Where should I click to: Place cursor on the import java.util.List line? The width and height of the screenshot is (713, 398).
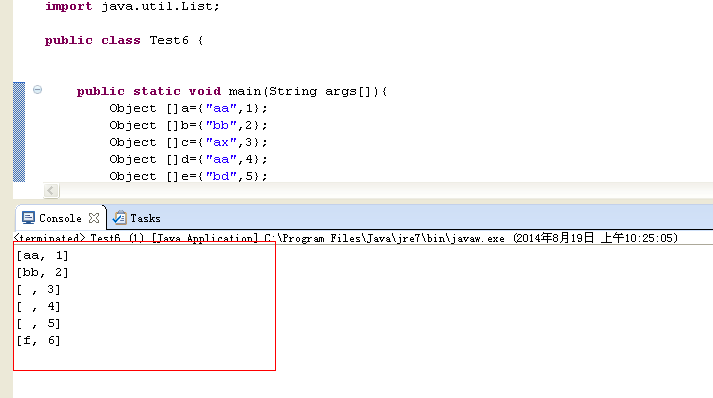(x=132, y=6)
